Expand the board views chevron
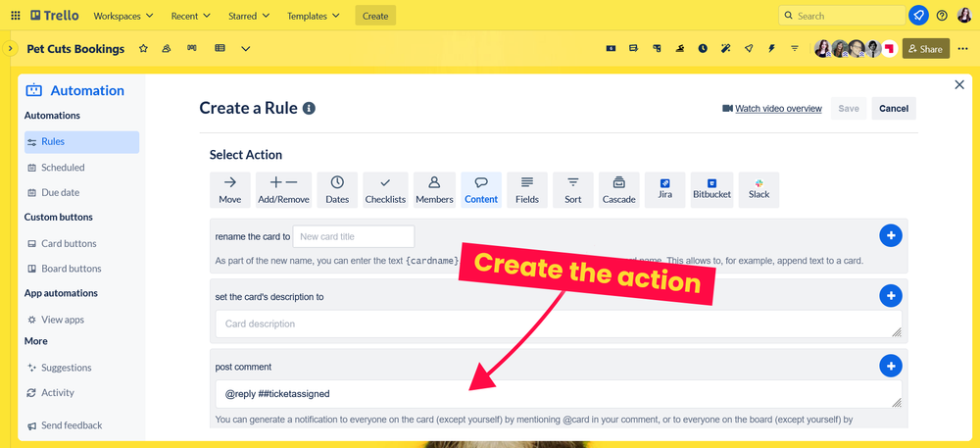Screen dimensions: 980x448 click(246, 49)
